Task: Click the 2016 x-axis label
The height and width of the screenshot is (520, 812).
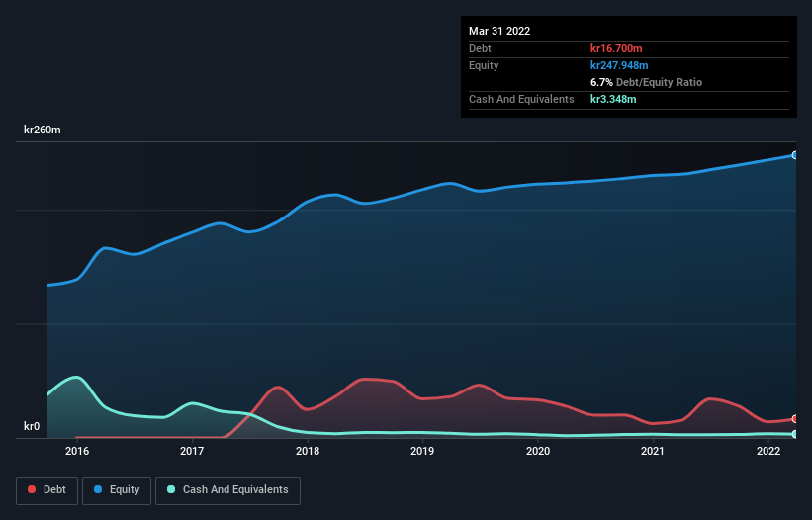Action: tap(77, 451)
